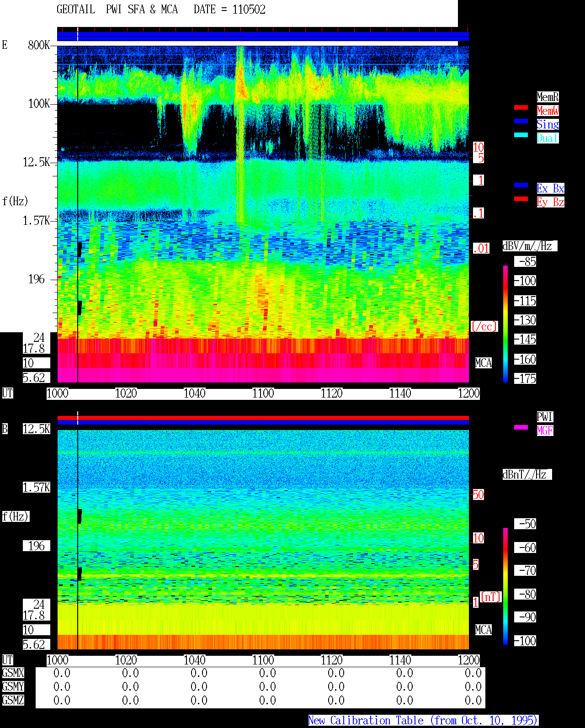
Task: Click the 12.5K frequency label on B panel
Action: pos(37,429)
